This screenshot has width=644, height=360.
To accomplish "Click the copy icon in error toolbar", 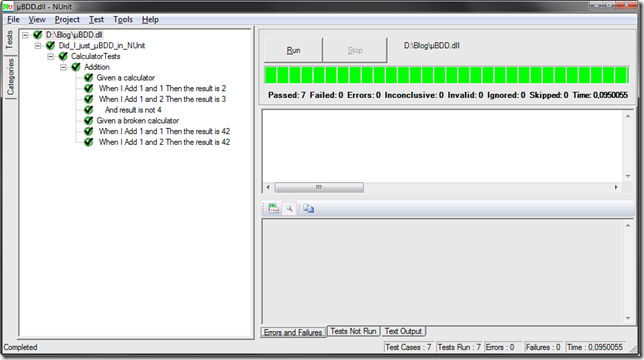I will [308, 209].
